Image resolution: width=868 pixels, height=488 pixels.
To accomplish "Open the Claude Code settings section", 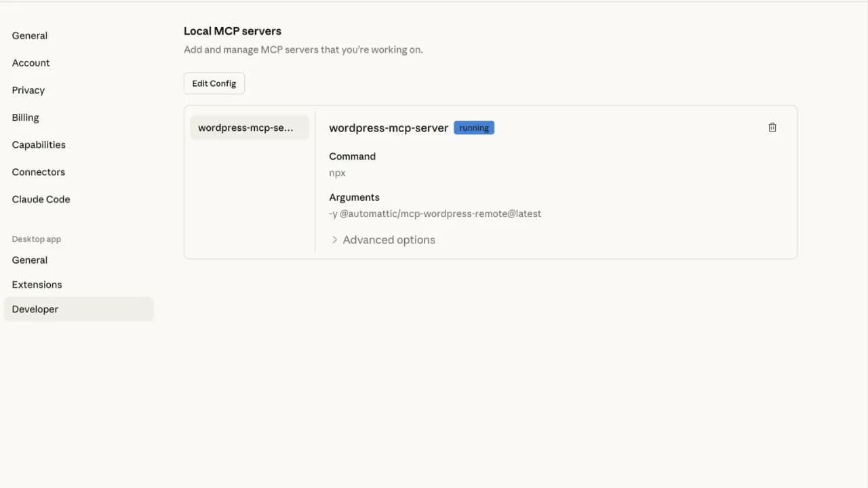I will pyautogui.click(x=41, y=199).
